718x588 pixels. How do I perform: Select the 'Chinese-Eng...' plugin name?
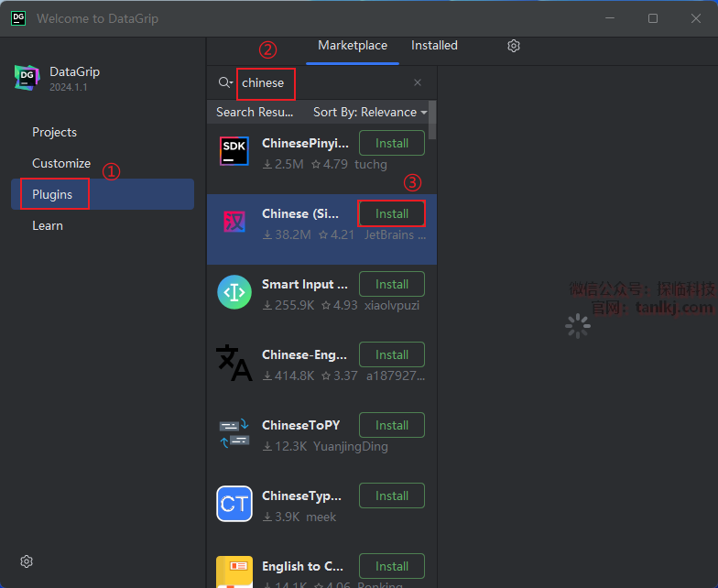coord(304,355)
